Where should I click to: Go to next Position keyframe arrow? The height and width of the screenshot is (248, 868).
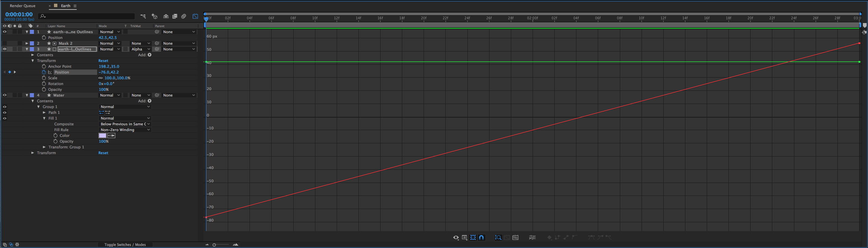coord(15,72)
